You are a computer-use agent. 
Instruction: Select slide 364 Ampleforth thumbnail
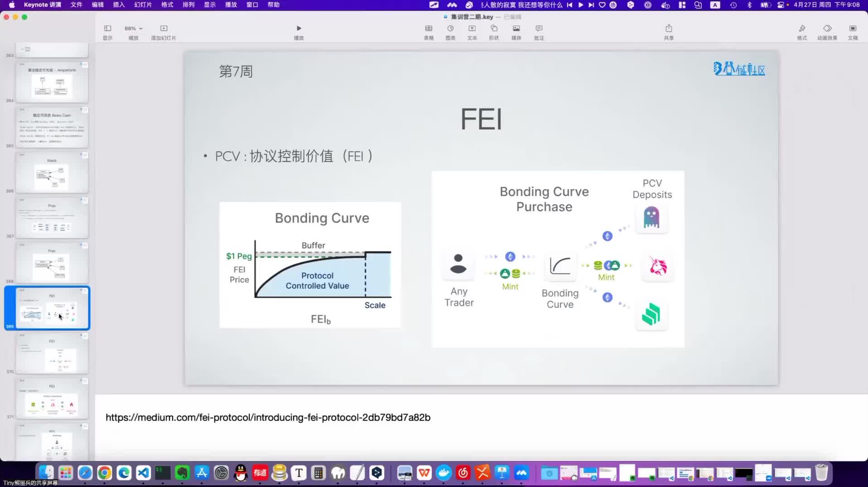(52, 82)
